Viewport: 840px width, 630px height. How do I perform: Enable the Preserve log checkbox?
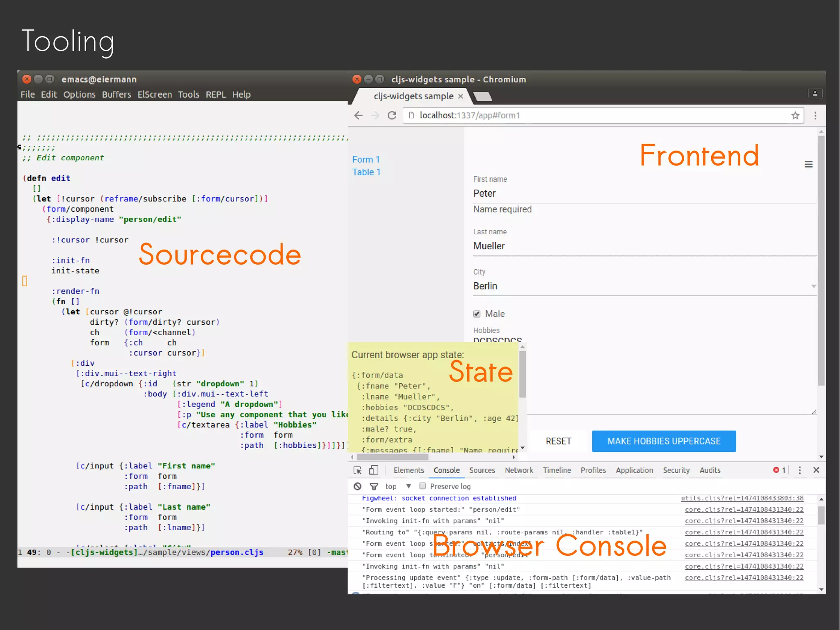422,486
